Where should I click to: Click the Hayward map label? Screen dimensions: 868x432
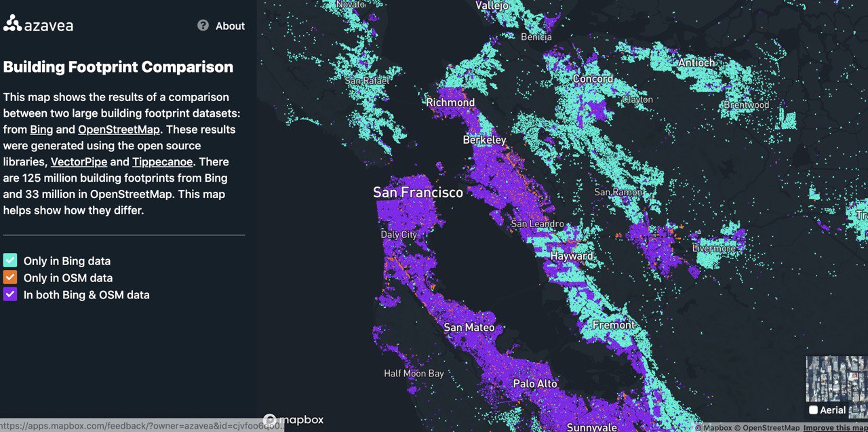click(572, 256)
